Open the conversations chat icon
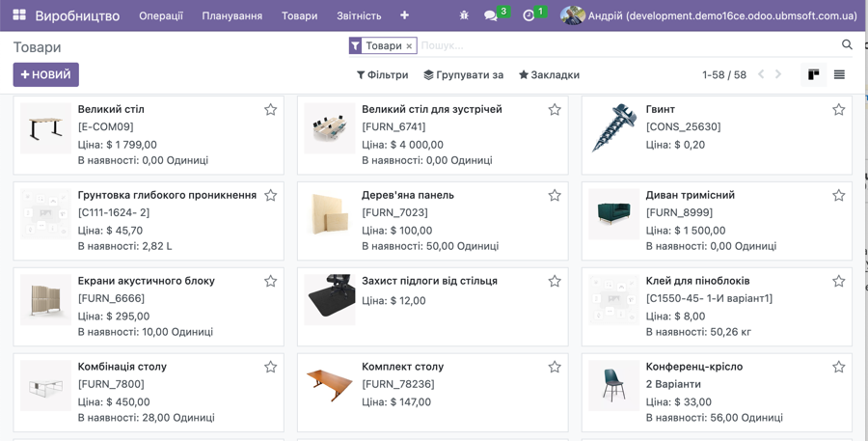The width and height of the screenshot is (868, 441). [x=491, y=15]
